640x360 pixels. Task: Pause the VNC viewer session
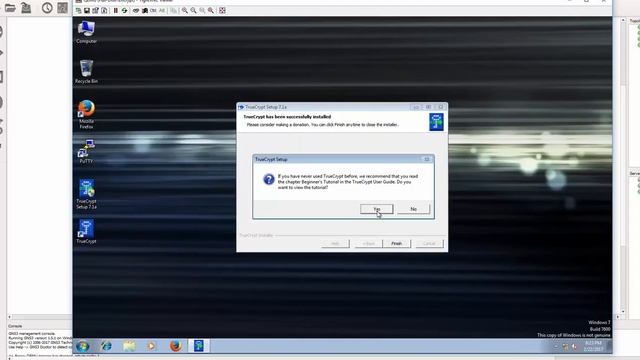click(x=116, y=11)
